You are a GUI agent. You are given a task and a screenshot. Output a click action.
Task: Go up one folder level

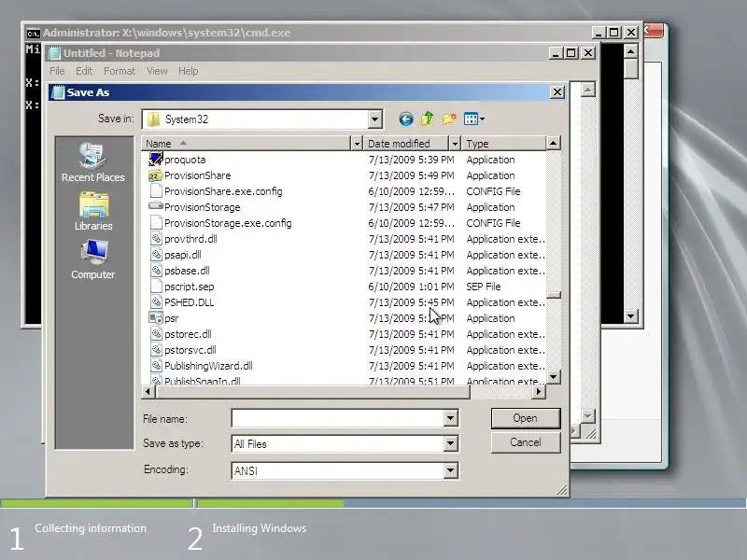[x=428, y=119]
